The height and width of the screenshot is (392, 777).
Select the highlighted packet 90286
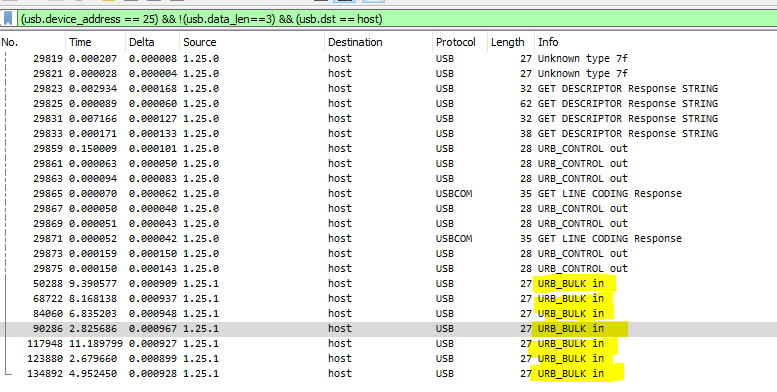388,329
